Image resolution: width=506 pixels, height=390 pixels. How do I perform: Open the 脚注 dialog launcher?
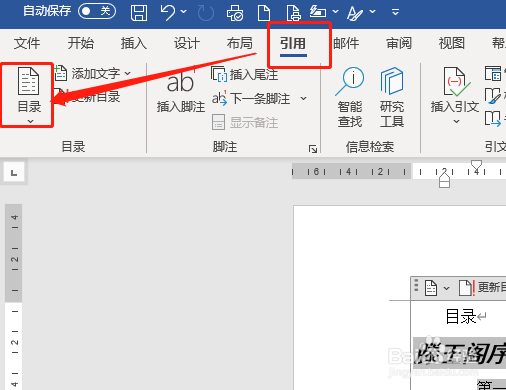click(313, 149)
